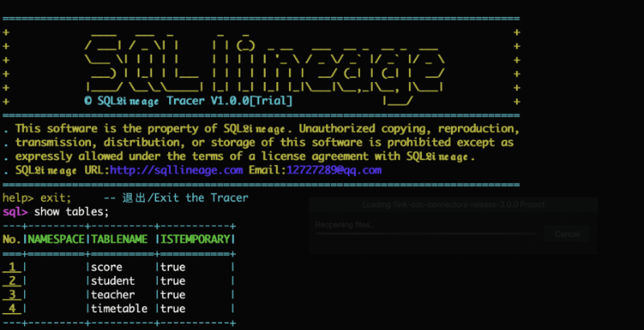Viewport: 644px width, 330px height.
Task: Click the 'help>' prompt text
Action: click(x=18, y=198)
